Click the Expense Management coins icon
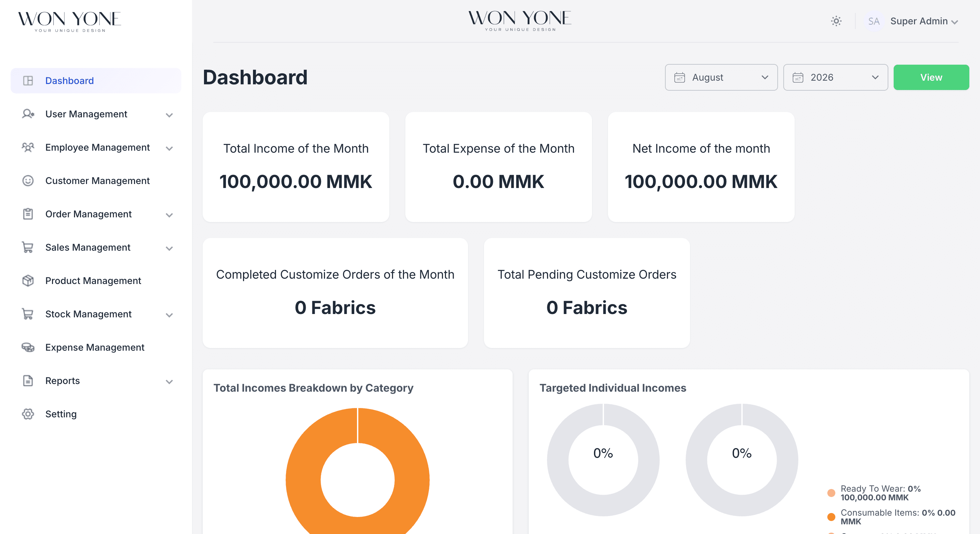Image resolution: width=980 pixels, height=534 pixels. coord(28,347)
